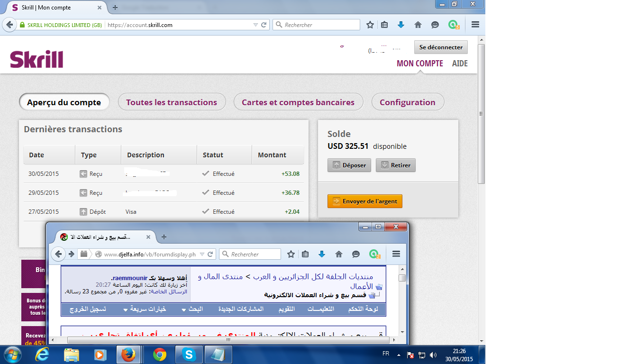Click the djelfa.info horizontal scrollbar
The height and width of the screenshot is (364, 637).
tap(227, 340)
